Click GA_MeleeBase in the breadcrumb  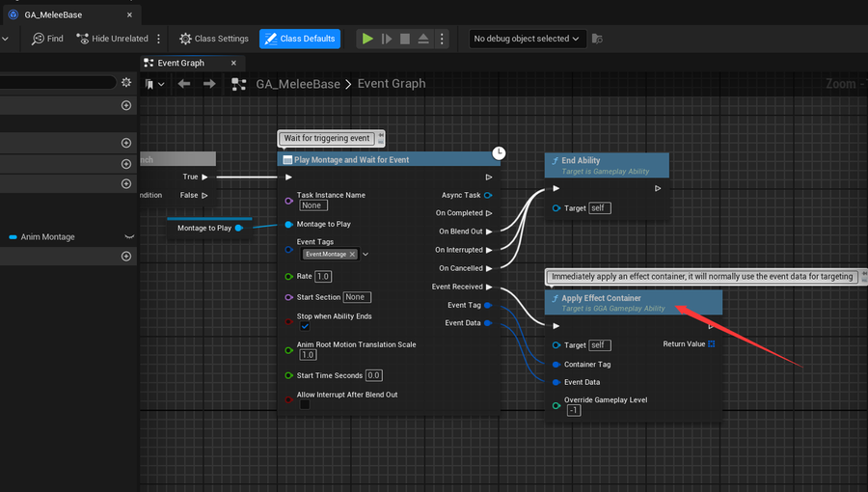tap(298, 84)
